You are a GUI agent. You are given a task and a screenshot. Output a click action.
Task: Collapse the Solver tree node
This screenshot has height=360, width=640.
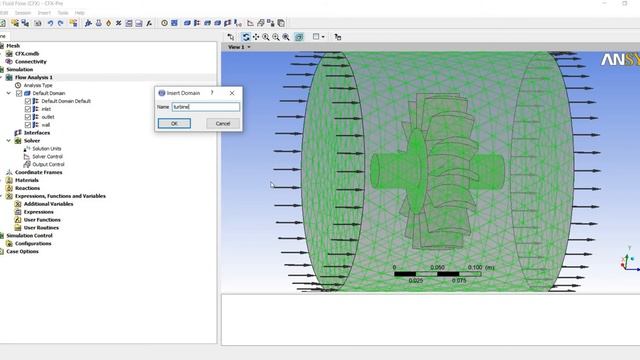tap(9, 141)
